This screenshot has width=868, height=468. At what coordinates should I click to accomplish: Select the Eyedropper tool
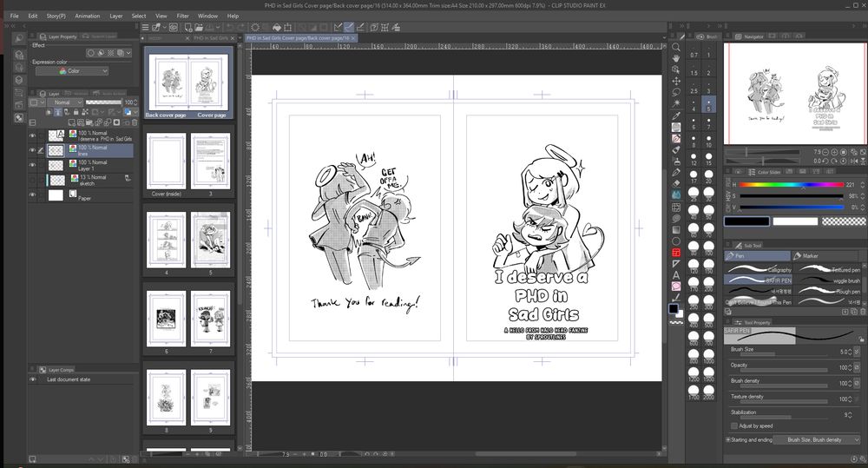676,115
